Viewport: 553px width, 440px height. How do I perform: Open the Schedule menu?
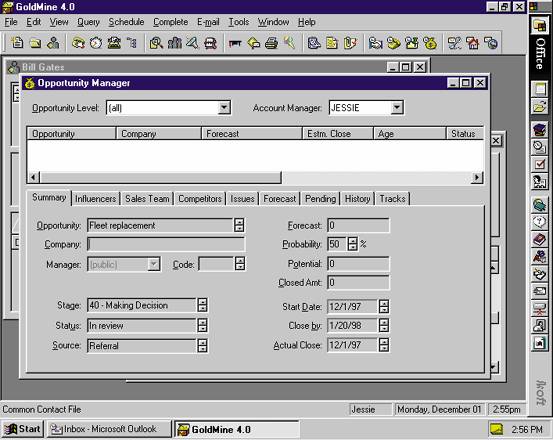[126, 22]
